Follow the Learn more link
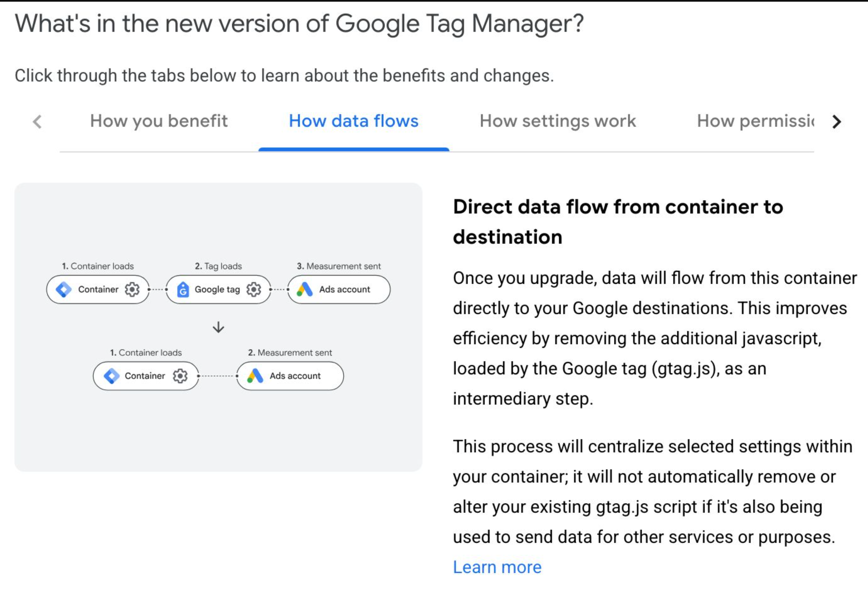The height and width of the screenshot is (598, 868). (x=497, y=567)
